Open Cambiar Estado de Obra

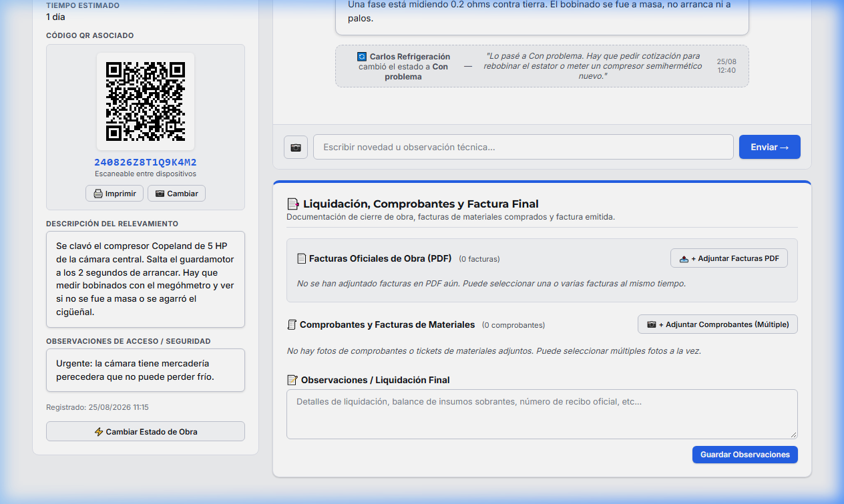click(x=146, y=431)
